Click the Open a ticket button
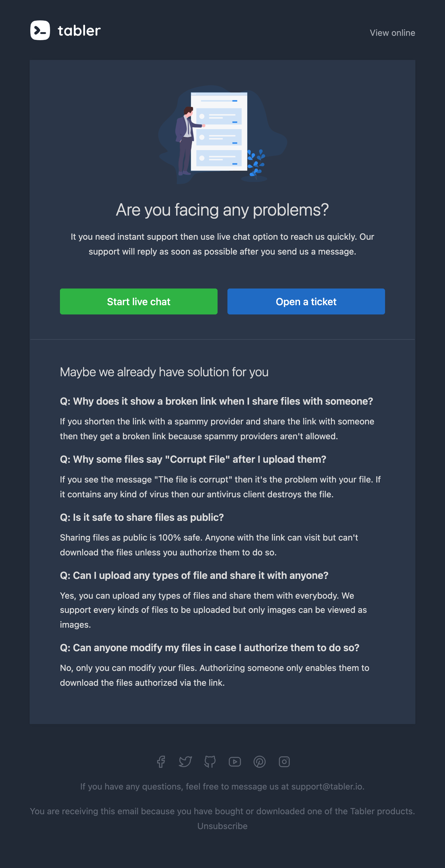Viewport: 445px width, 868px height. click(306, 301)
